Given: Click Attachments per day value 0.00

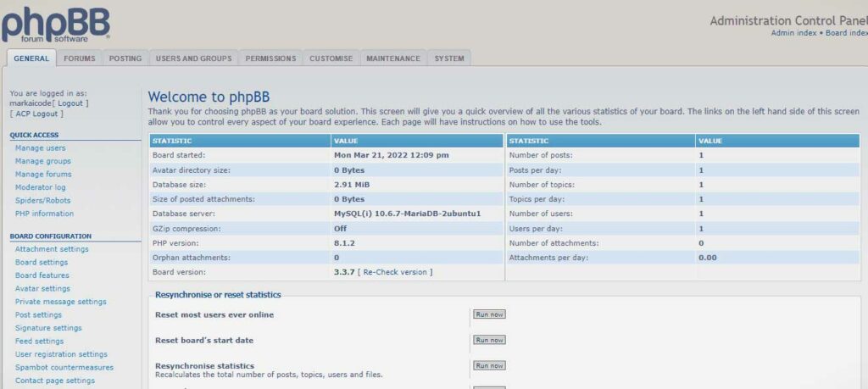Looking at the screenshot, I should coord(708,258).
